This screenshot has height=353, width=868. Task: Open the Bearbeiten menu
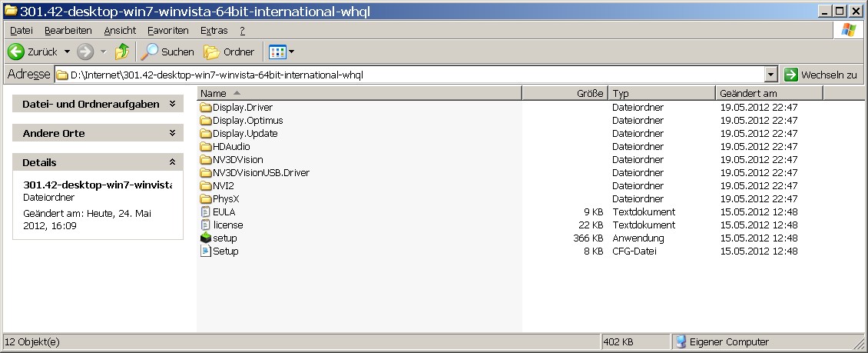pos(68,31)
